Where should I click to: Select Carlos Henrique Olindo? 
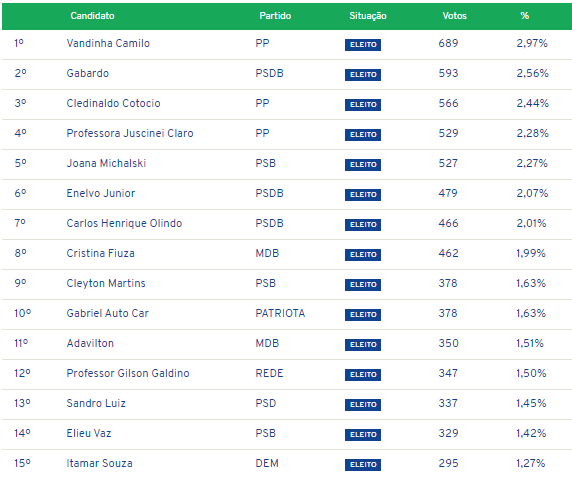click(124, 223)
